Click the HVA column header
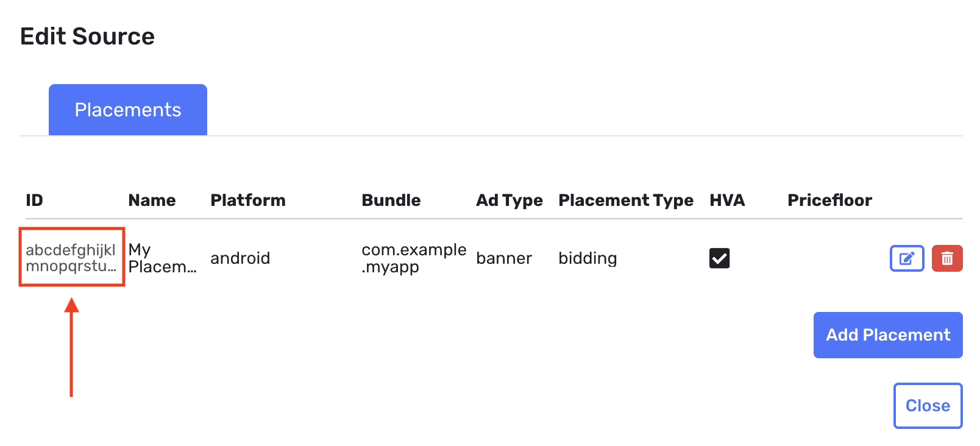 pos(727,200)
